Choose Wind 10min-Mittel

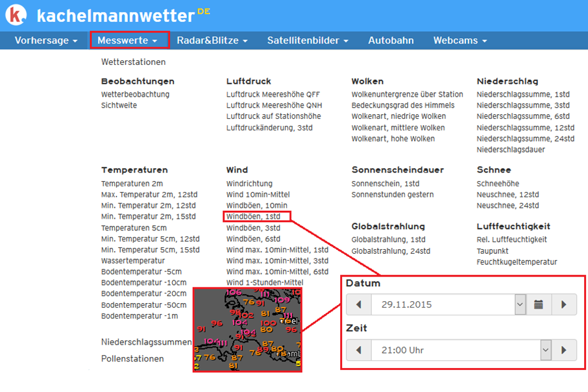[x=258, y=194]
